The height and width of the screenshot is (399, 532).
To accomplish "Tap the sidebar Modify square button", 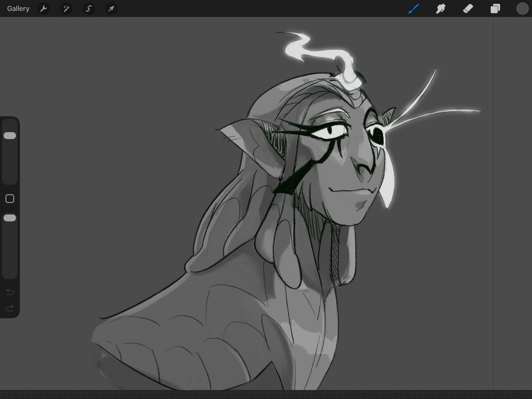I will click(10, 199).
